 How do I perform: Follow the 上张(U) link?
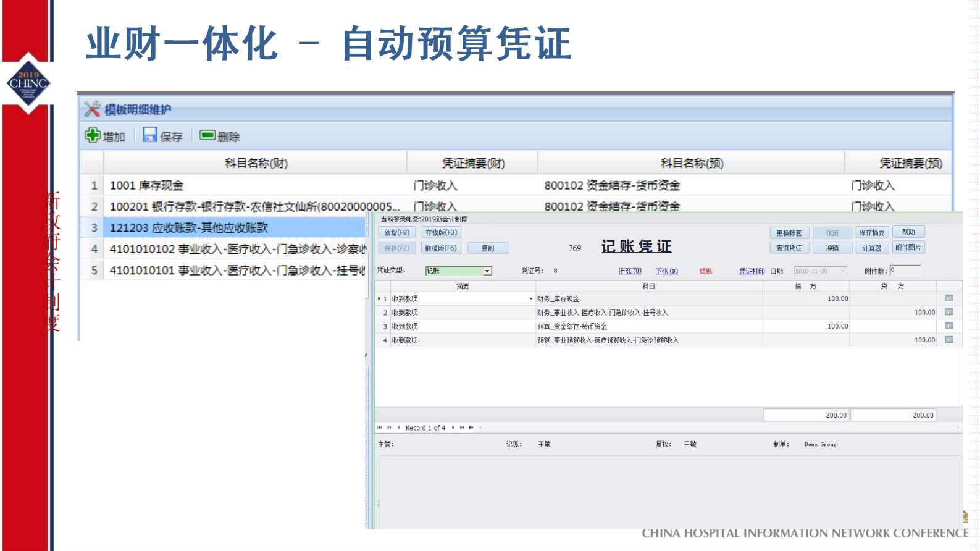click(x=630, y=271)
